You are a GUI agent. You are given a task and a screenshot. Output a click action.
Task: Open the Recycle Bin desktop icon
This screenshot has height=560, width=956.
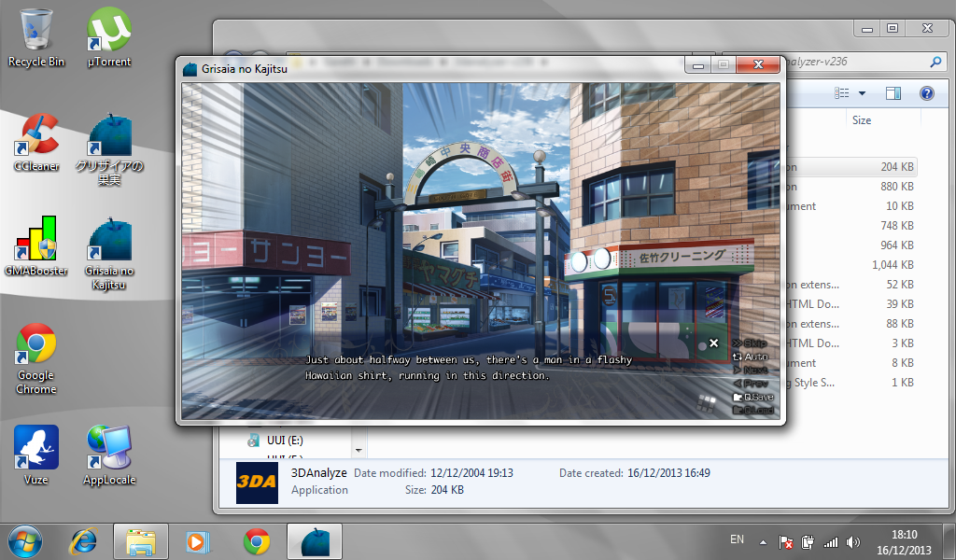coord(36,37)
